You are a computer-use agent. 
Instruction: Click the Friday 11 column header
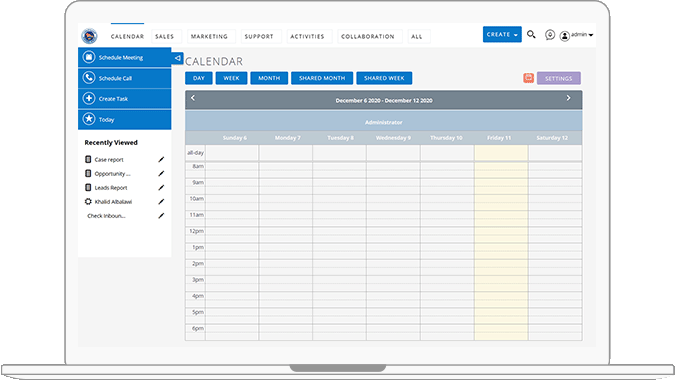(499, 138)
